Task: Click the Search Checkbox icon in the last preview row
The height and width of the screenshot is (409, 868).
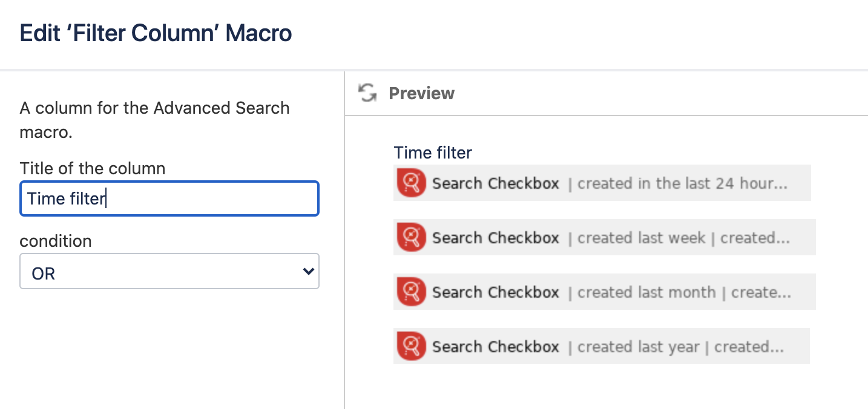Action: 410,346
